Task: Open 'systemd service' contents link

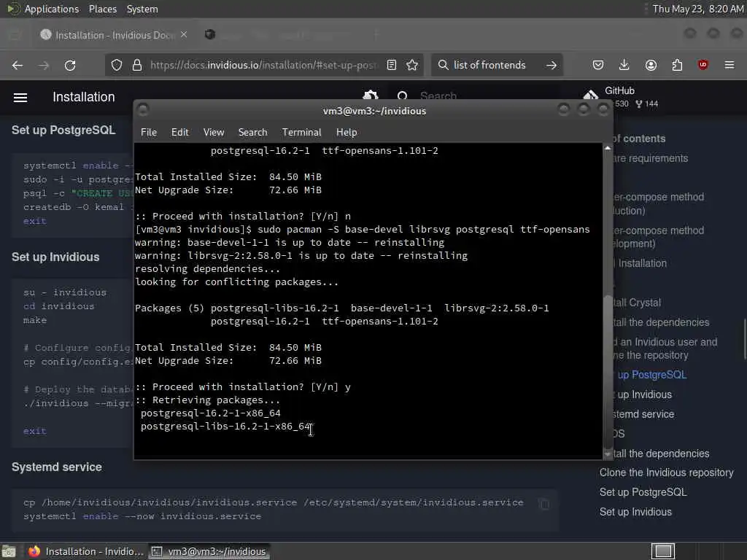Action: coord(643,414)
